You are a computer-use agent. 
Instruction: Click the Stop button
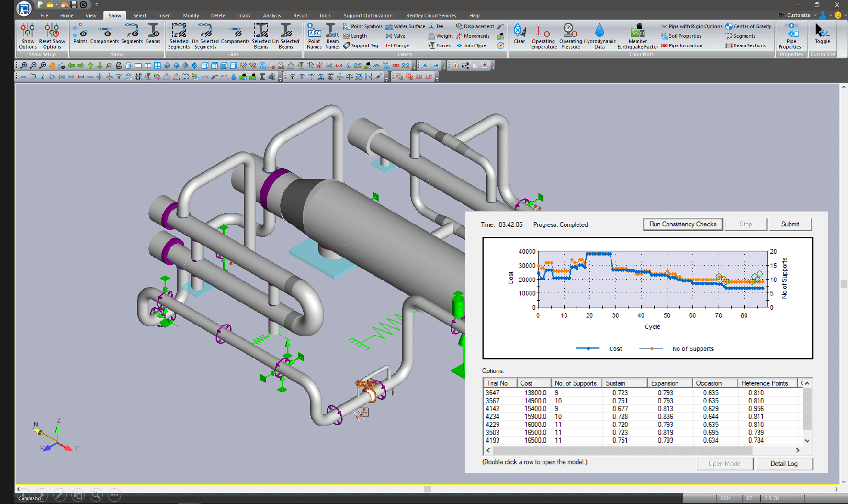(746, 224)
